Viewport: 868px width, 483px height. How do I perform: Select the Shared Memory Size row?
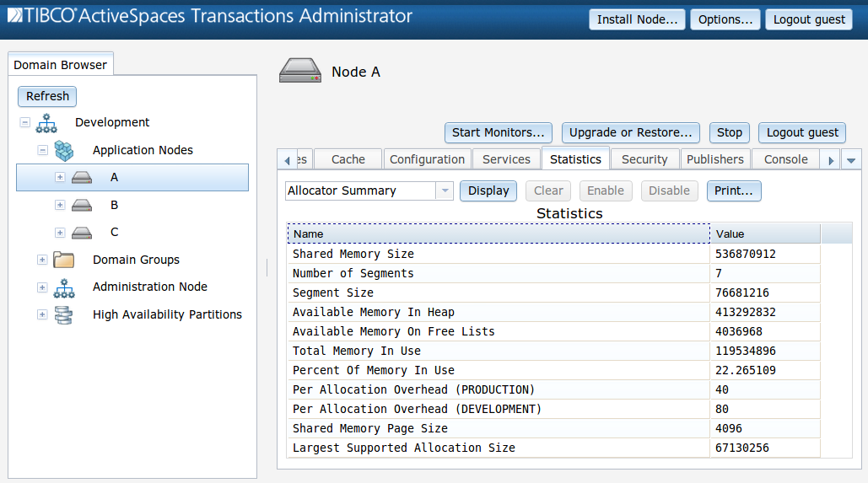pos(553,254)
